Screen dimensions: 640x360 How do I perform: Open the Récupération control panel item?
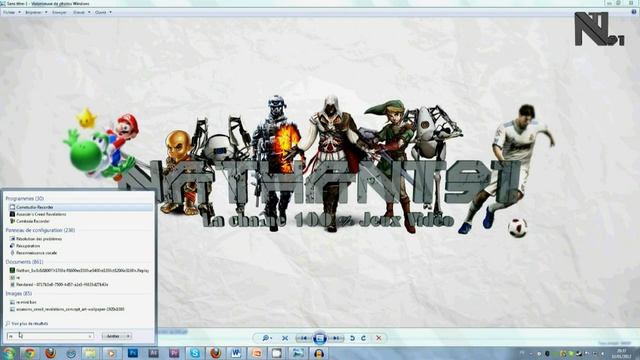[80, 246]
